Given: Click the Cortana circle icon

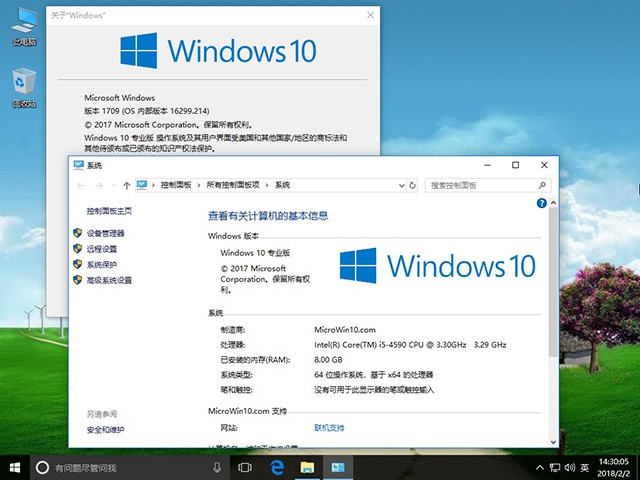Looking at the screenshot, I should (x=42, y=468).
